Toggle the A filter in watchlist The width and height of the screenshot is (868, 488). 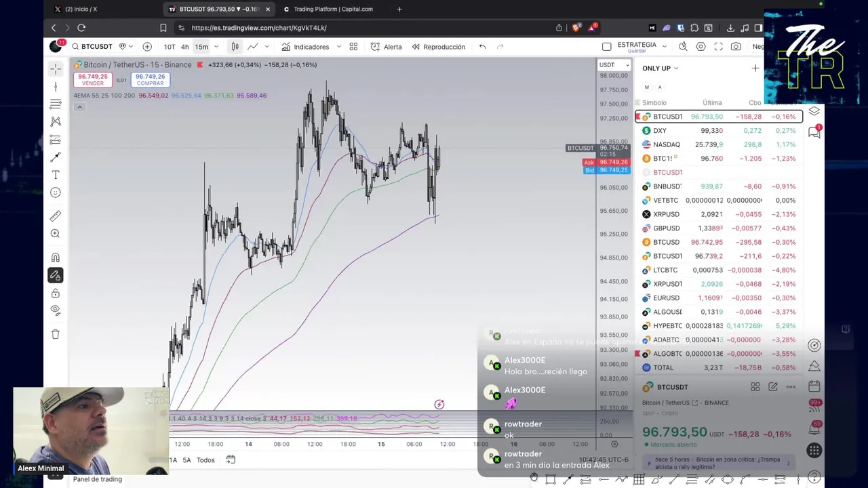(x=660, y=87)
